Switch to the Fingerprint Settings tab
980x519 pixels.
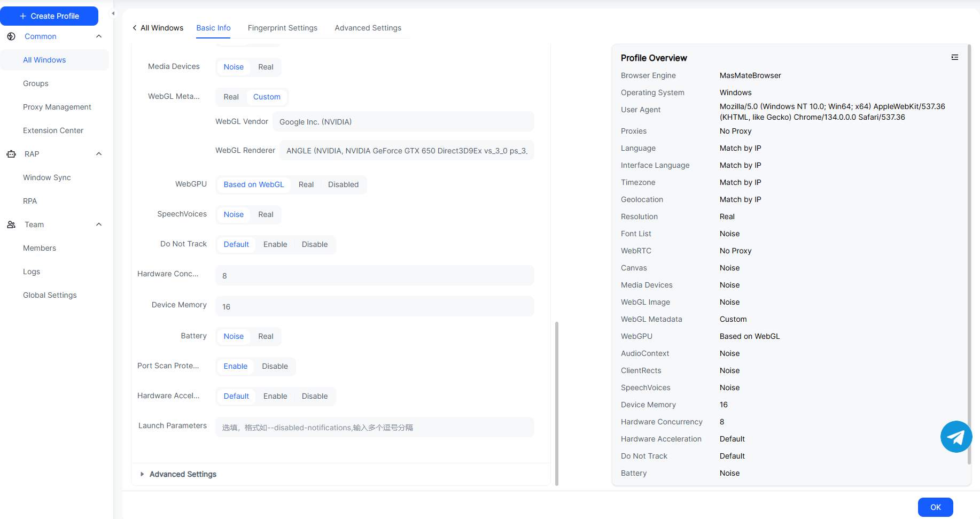click(282, 28)
